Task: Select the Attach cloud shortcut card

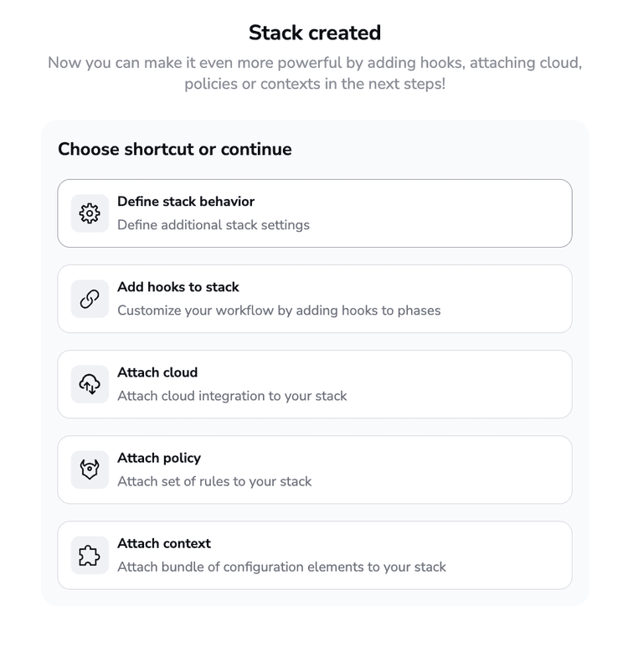Action: pyautogui.click(x=314, y=383)
